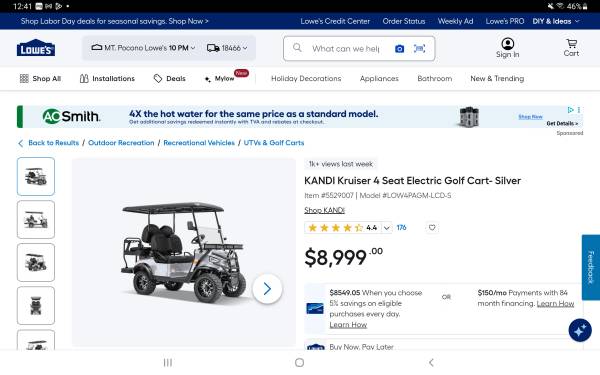Open the Shop KANDI link
The width and height of the screenshot is (600, 375).
tap(324, 210)
